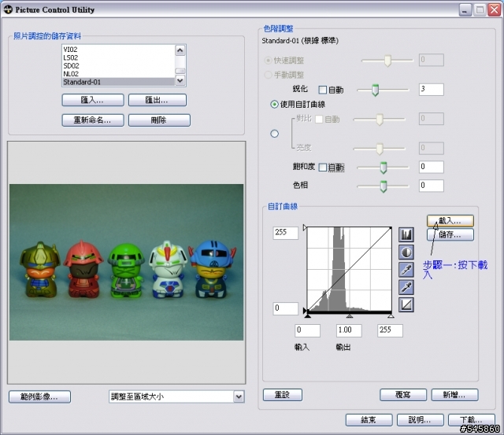The height and width of the screenshot is (435, 504).
Task: Open the 調整至區域大小 dropdown
Action: click(x=239, y=396)
